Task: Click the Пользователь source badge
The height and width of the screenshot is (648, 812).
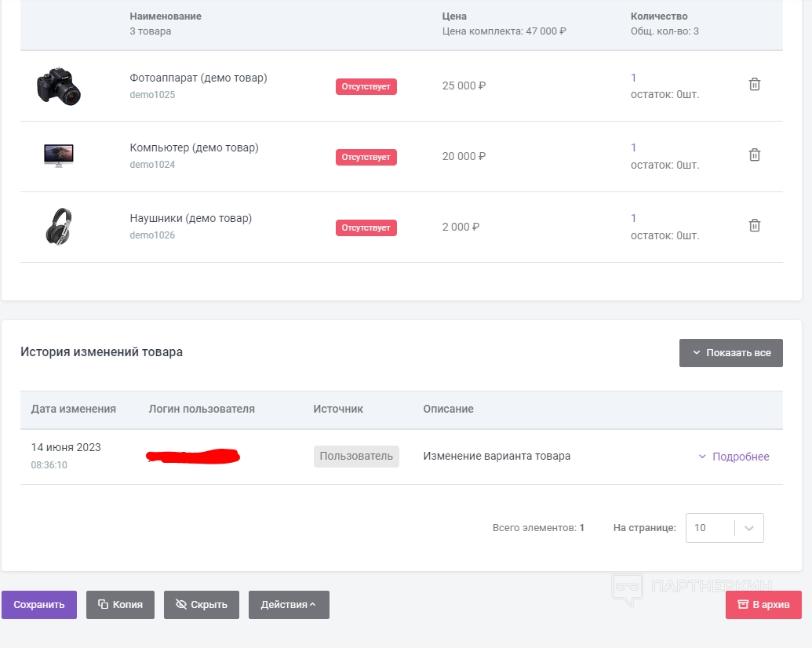Action: 356,457
